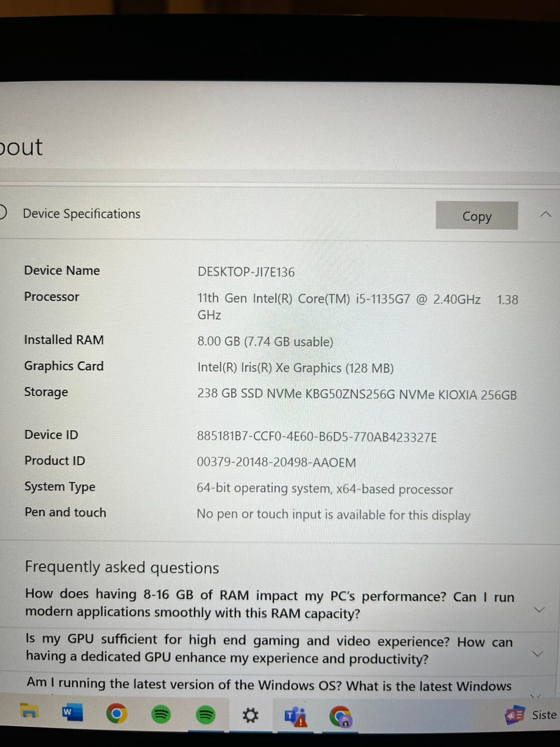560x747 pixels.
Task: Click the 'Graphics Card' label
Action: [64, 366]
